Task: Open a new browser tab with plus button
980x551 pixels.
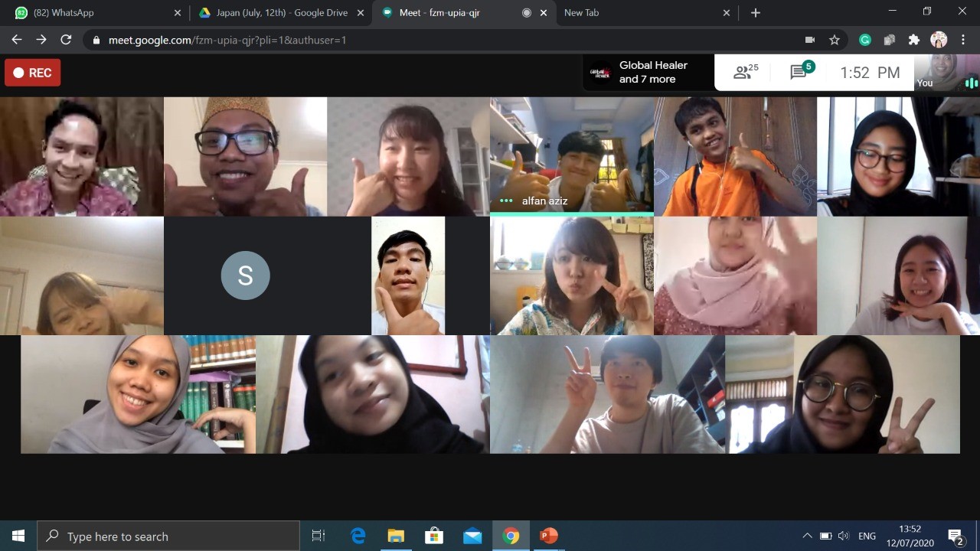Action: [x=756, y=13]
